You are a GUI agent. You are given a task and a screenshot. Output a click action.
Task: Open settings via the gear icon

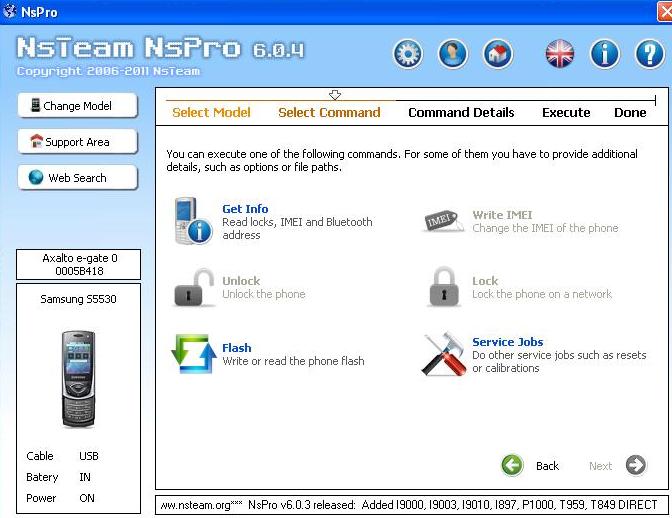click(408, 54)
